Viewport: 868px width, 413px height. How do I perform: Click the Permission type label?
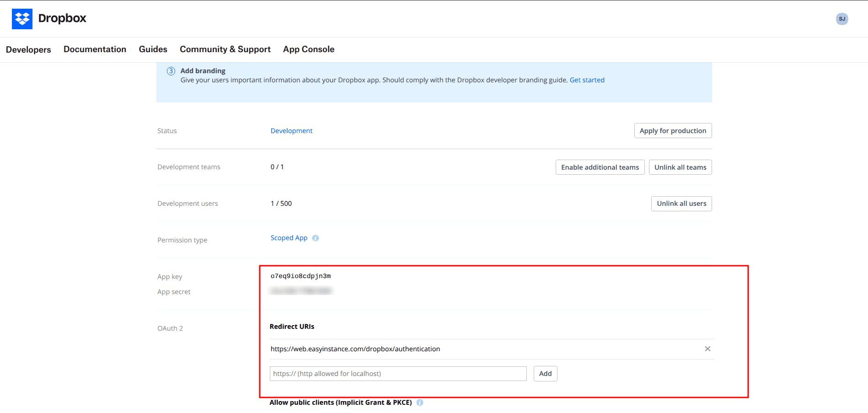[x=182, y=240]
